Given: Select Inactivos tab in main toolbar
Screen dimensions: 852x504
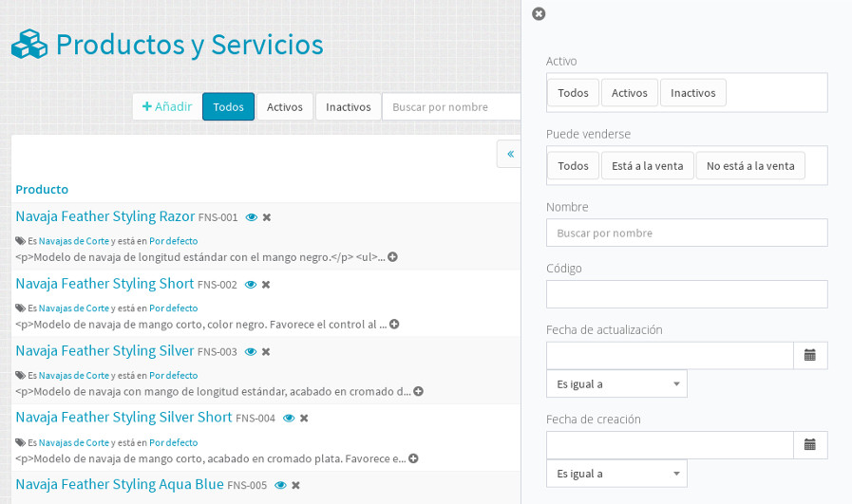Looking at the screenshot, I should coord(349,106).
